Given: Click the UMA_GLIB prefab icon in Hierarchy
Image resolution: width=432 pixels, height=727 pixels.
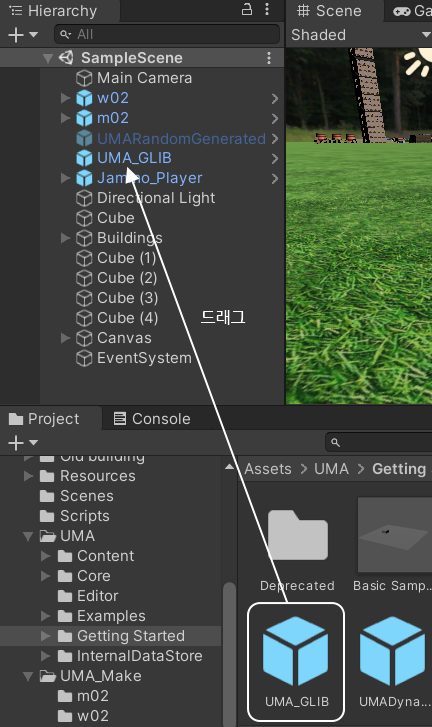Looking at the screenshot, I should coord(84,158).
